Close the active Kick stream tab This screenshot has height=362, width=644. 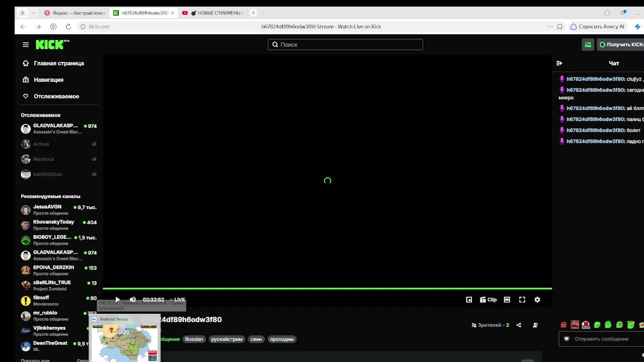(173, 13)
